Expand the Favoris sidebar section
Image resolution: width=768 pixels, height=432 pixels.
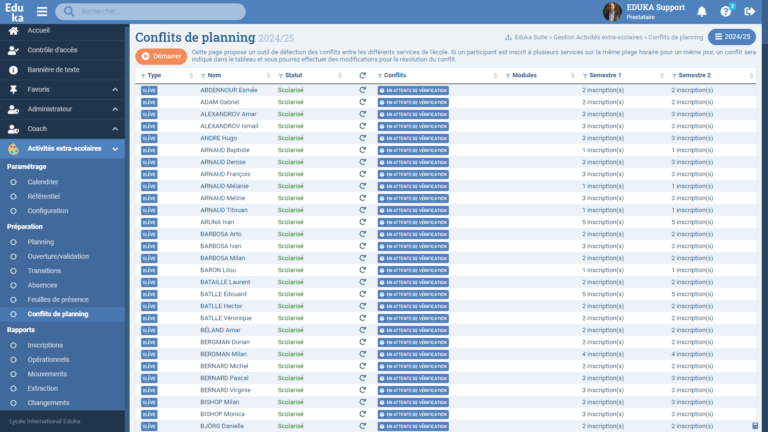(115, 89)
